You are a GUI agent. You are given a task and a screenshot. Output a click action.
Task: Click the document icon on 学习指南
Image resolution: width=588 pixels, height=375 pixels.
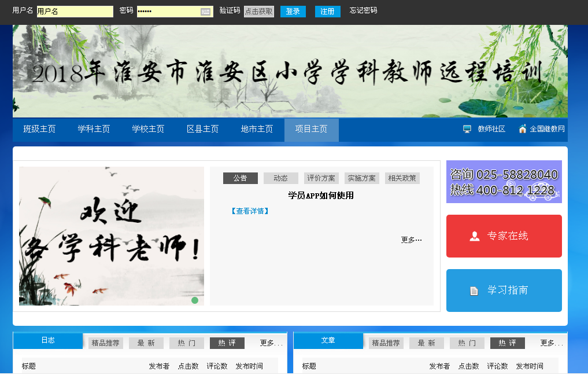474,291
